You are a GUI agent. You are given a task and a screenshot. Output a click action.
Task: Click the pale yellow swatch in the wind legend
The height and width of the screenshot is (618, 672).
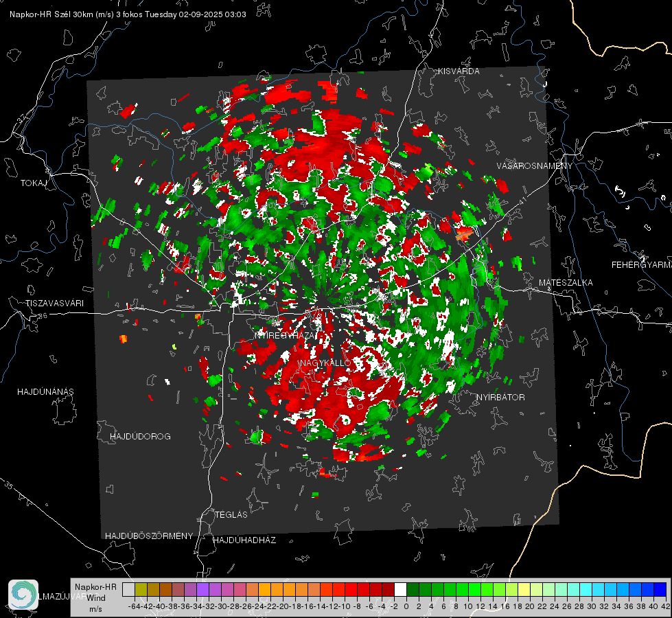pyautogui.click(x=524, y=590)
